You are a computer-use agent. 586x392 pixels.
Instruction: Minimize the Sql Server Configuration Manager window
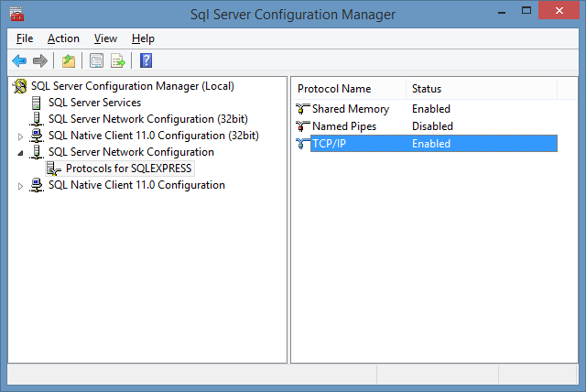click(x=502, y=11)
